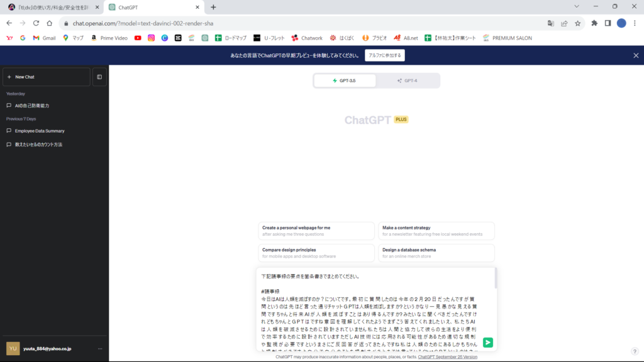
Task: Open the CapCut bookmark icon
Action: click(x=178, y=38)
